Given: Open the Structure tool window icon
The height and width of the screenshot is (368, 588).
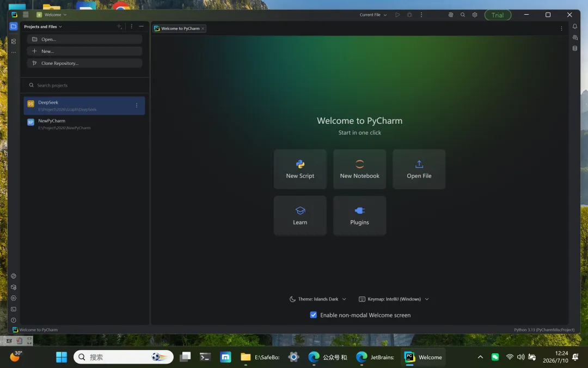Looking at the screenshot, I should (14, 41).
